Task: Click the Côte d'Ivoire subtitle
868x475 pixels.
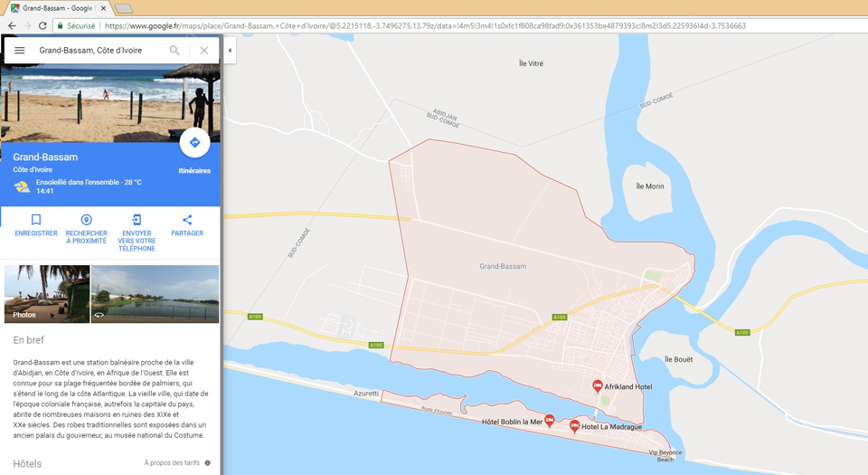Action: [x=33, y=170]
